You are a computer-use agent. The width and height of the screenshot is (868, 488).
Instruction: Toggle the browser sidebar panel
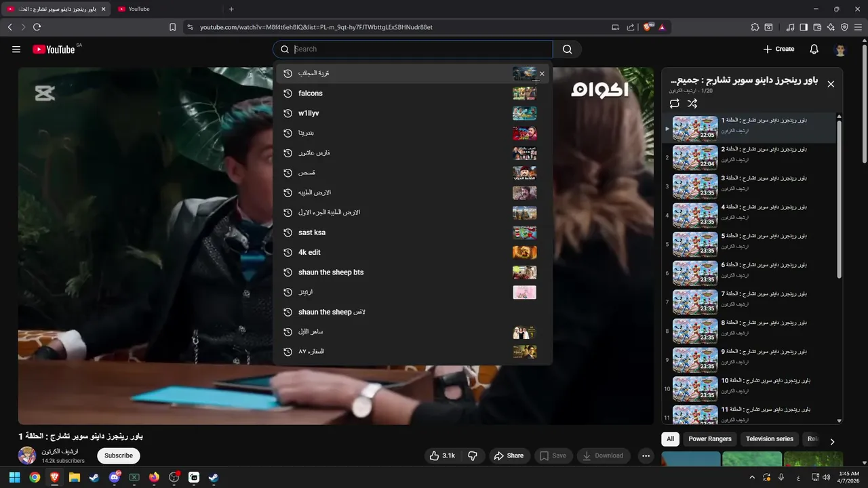click(x=804, y=27)
